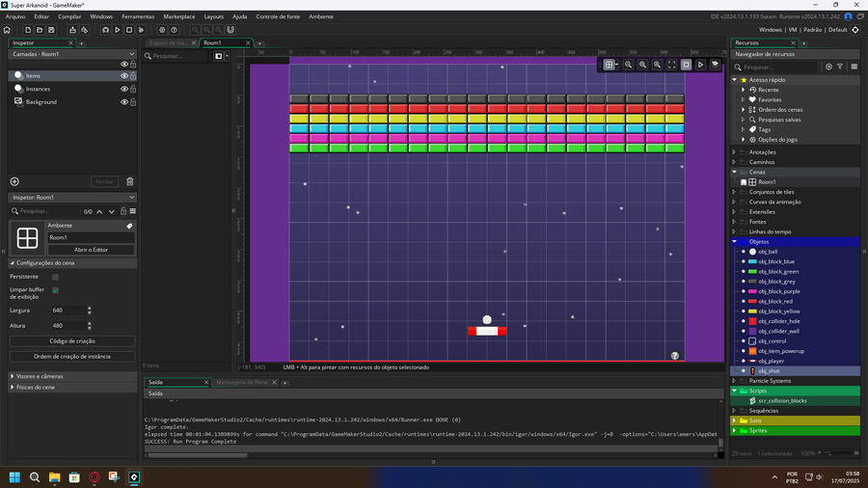Zoom in on the room canvas
868x488 pixels.
coord(657,65)
